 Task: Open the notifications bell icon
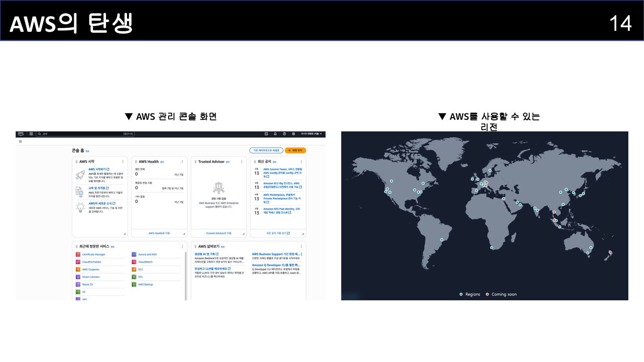click(275, 134)
